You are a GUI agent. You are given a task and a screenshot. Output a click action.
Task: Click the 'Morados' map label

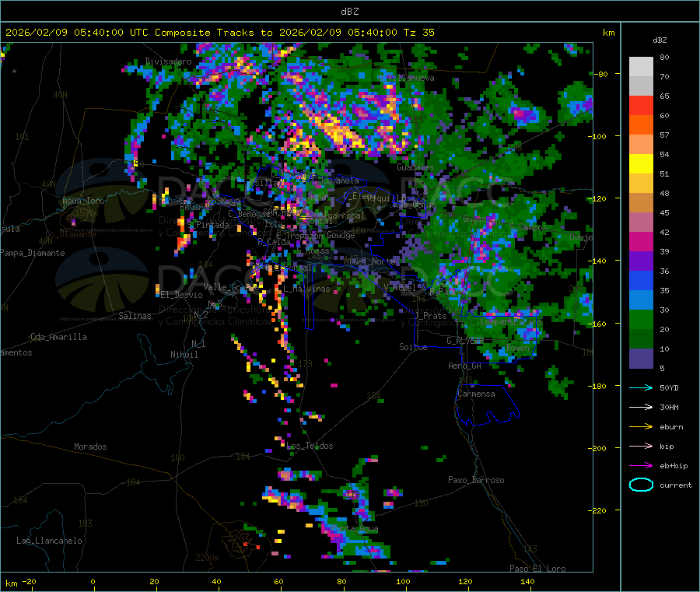[90, 447]
